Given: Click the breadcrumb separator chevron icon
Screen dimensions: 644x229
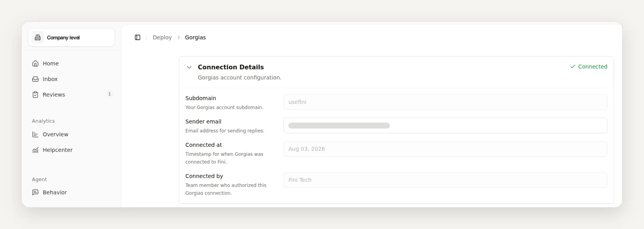Looking at the screenshot, I should 179,37.
